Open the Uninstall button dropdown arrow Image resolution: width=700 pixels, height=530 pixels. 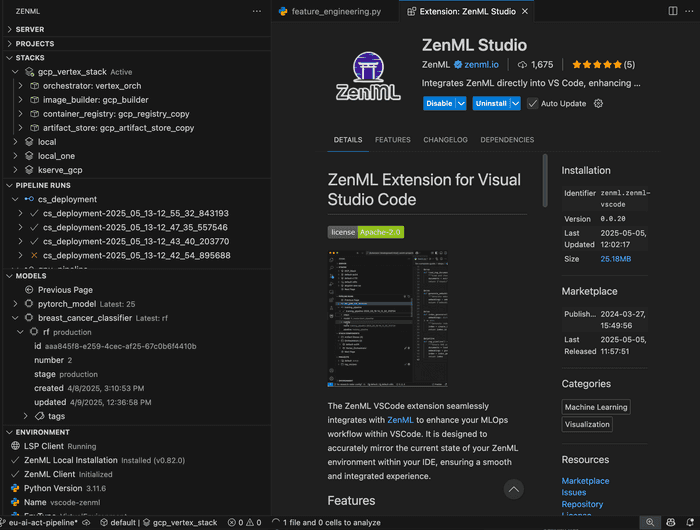tap(515, 104)
